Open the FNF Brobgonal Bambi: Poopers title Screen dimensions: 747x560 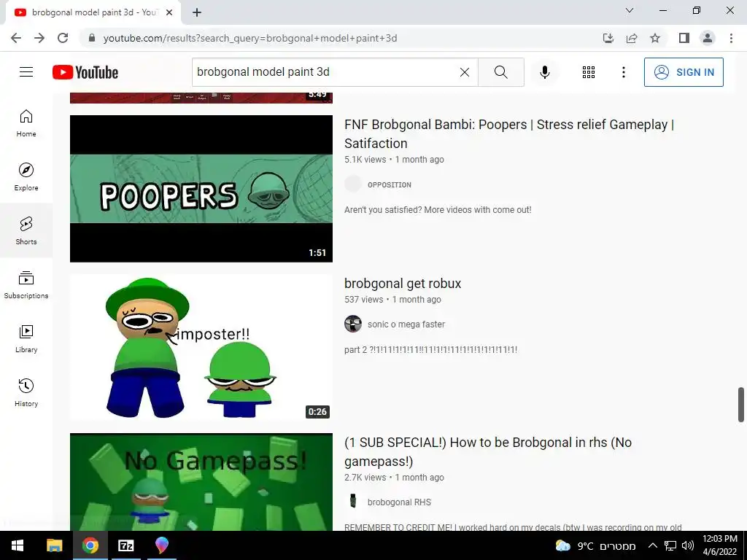click(x=509, y=134)
